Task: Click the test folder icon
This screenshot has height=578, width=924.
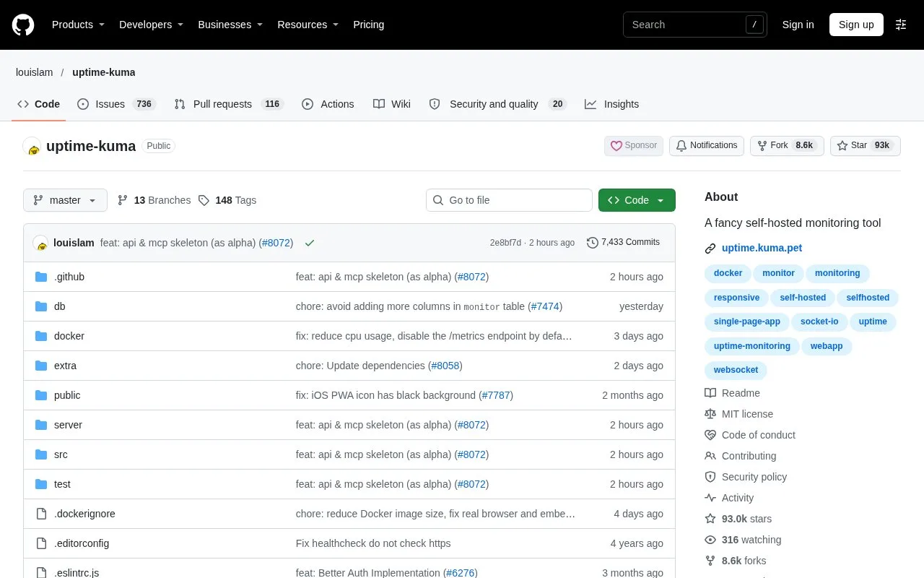Action: click(41, 484)
